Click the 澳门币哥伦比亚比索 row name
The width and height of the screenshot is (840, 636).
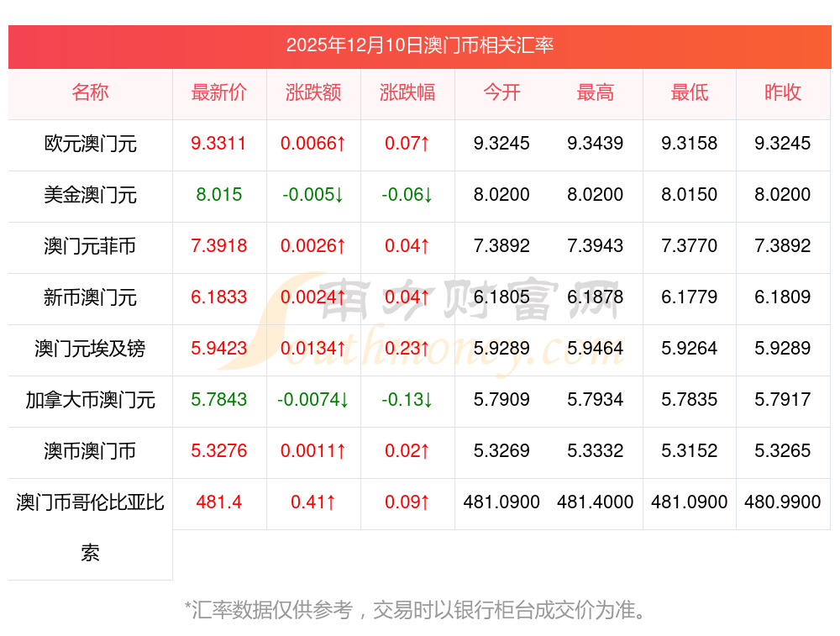90,528
